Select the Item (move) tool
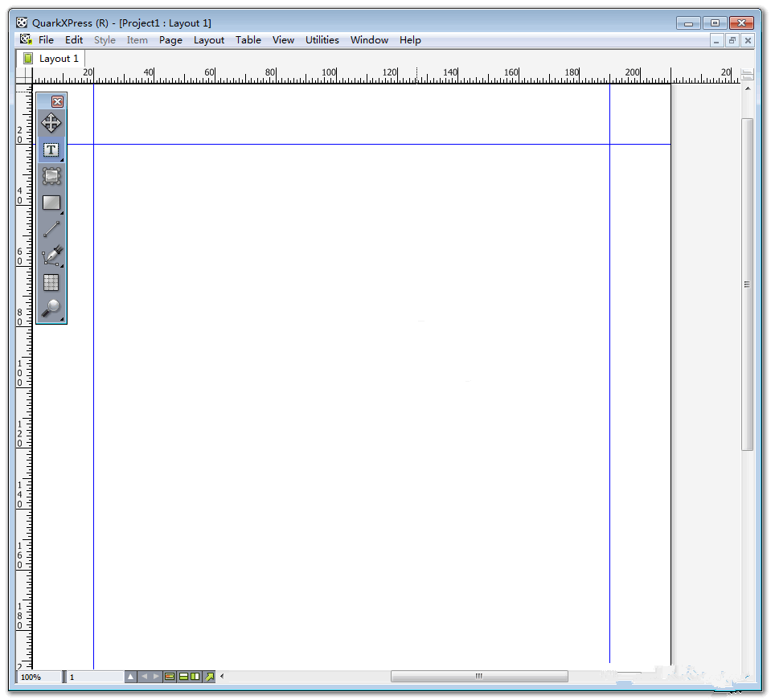The height and width of the screenshot is (700, 771). pos(51,123)
